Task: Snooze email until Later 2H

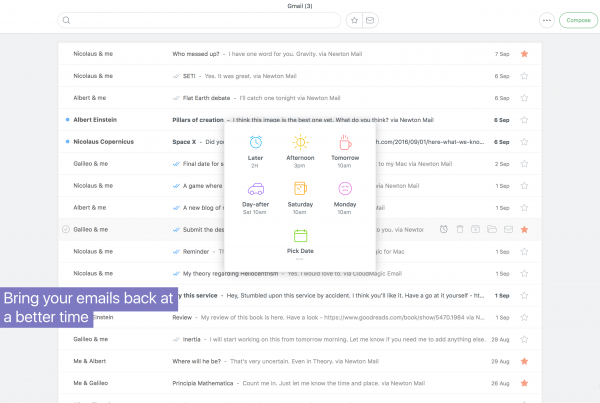Action: [255, 152]
